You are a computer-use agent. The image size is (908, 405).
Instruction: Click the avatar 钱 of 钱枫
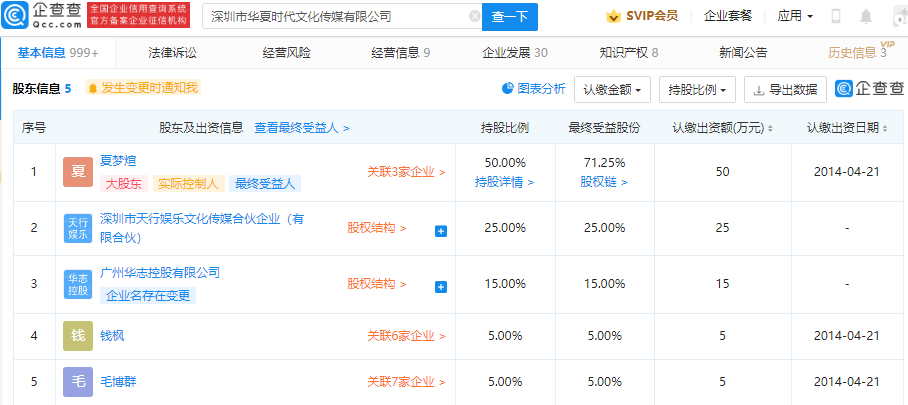point(78,335)
